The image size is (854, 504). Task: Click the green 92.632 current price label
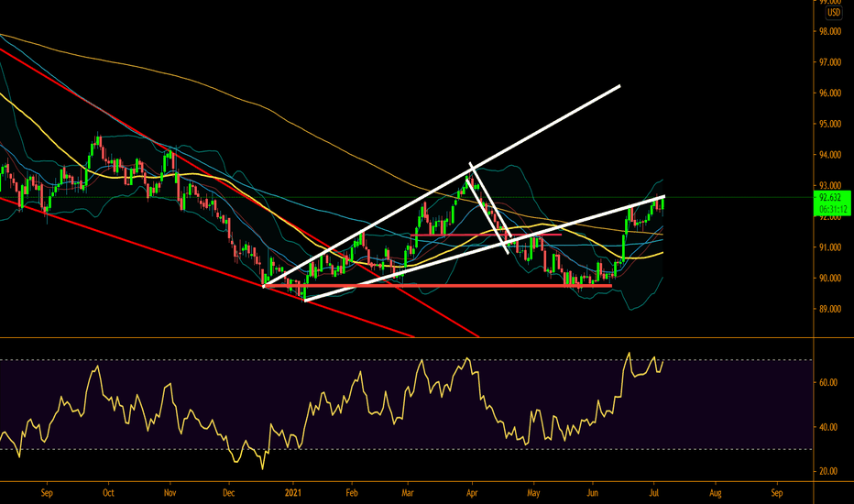point(832,197)
